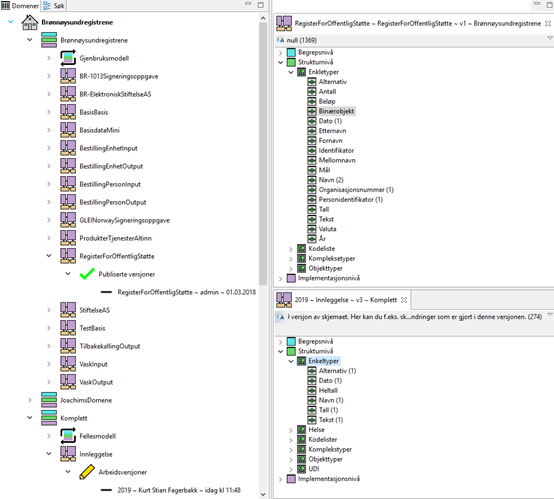554x499 pixels.
Task: Click the Heltall type icon
Action: [x=312, y=390]
